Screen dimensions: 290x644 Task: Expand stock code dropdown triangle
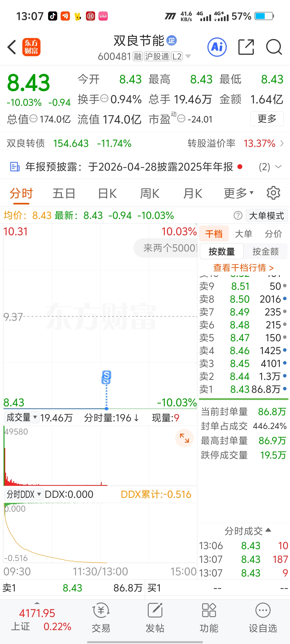click(x=188, y=56)
